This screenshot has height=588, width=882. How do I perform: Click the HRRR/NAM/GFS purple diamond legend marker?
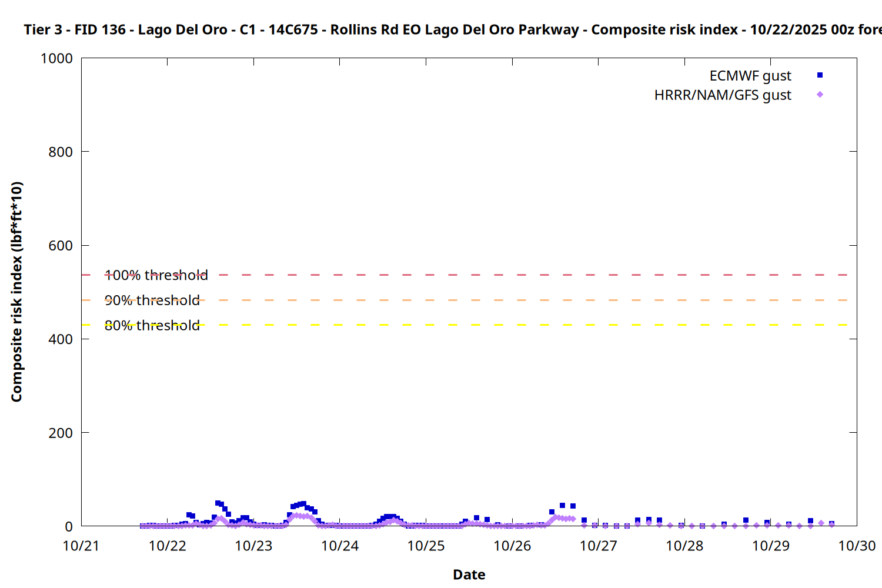click(820, 95)
